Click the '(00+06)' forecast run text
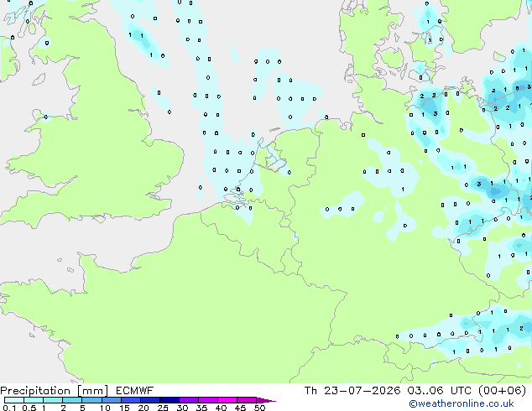Screen dimensions: 532x411 pos(502,391)
